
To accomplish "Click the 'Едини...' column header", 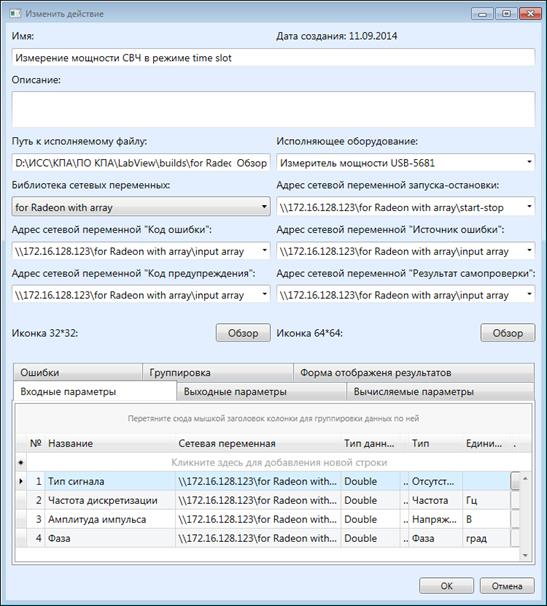I will [486, 443].
